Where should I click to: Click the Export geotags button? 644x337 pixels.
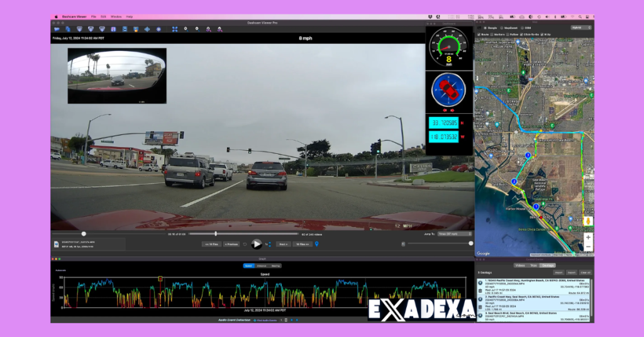pyautogui.click(x=572, y=273)
